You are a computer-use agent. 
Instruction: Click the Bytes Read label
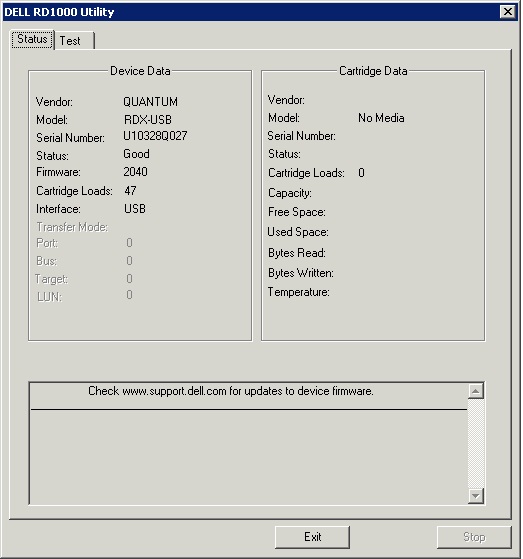297,253
